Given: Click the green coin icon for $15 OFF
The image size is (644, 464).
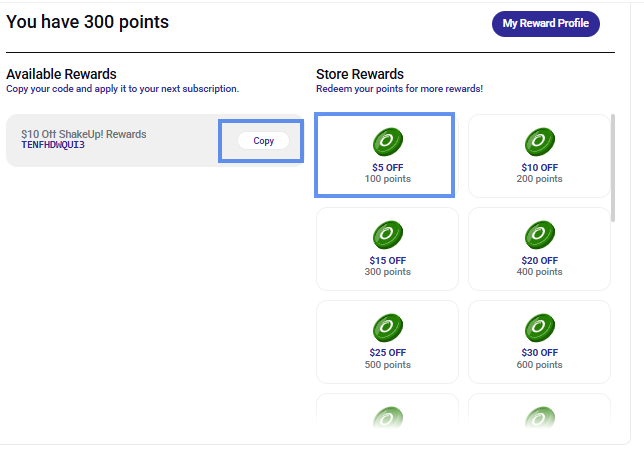Looking at the screenshot, I should coord(387,235).
